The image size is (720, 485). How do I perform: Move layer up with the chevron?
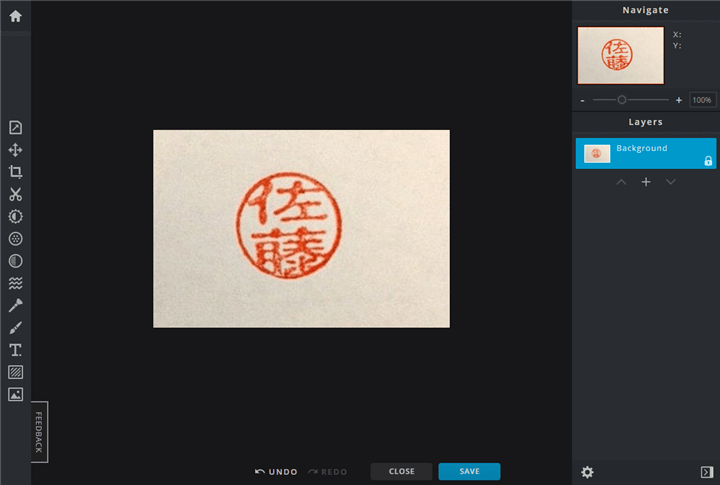click(621, 182)
